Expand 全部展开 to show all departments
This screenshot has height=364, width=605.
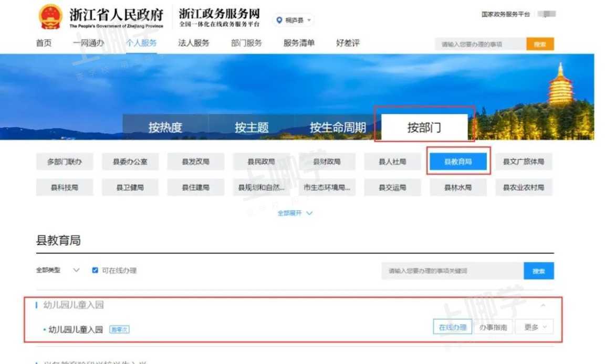coord(290,213)
